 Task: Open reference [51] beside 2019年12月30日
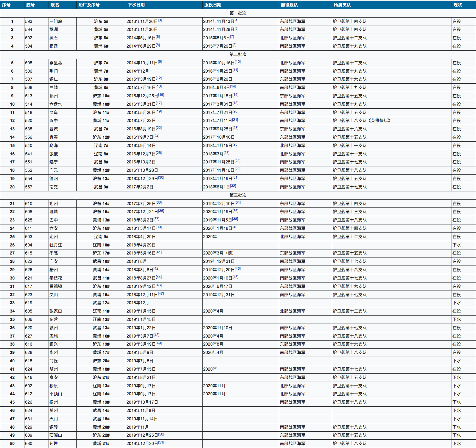(161, 443)
